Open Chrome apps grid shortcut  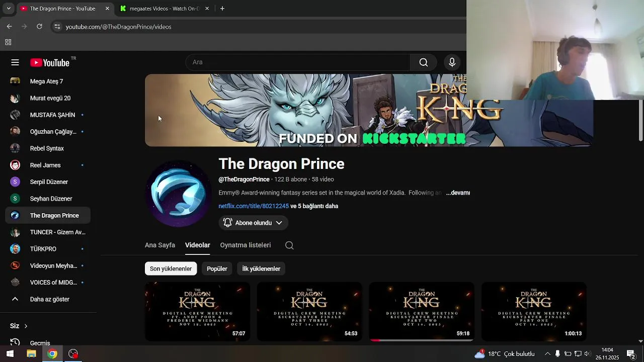(8, 42)
